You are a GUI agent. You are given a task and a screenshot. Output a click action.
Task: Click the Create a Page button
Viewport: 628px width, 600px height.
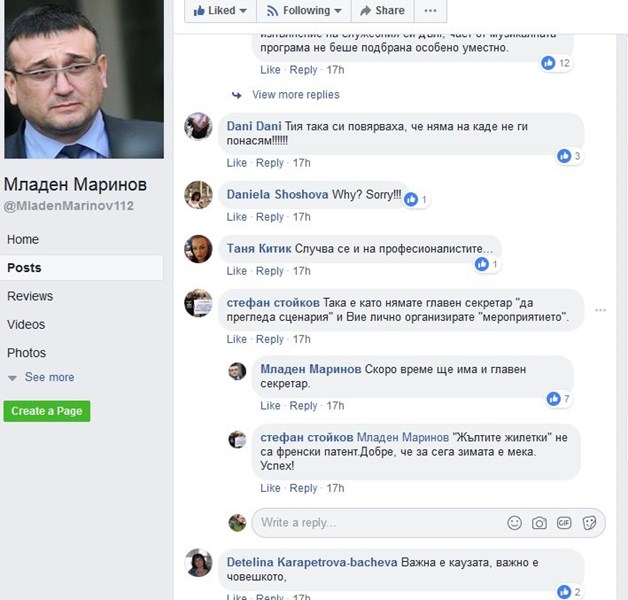(x=47, y=411)
